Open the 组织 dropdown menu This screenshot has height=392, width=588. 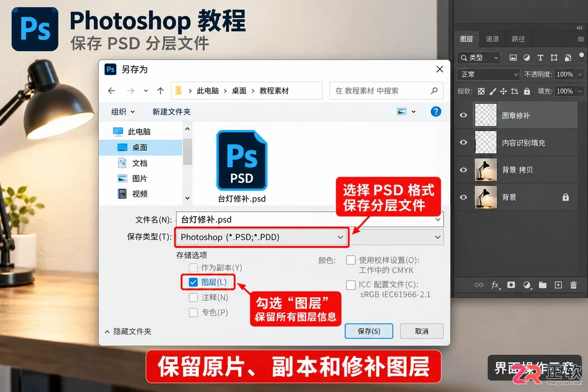(123, 112)
